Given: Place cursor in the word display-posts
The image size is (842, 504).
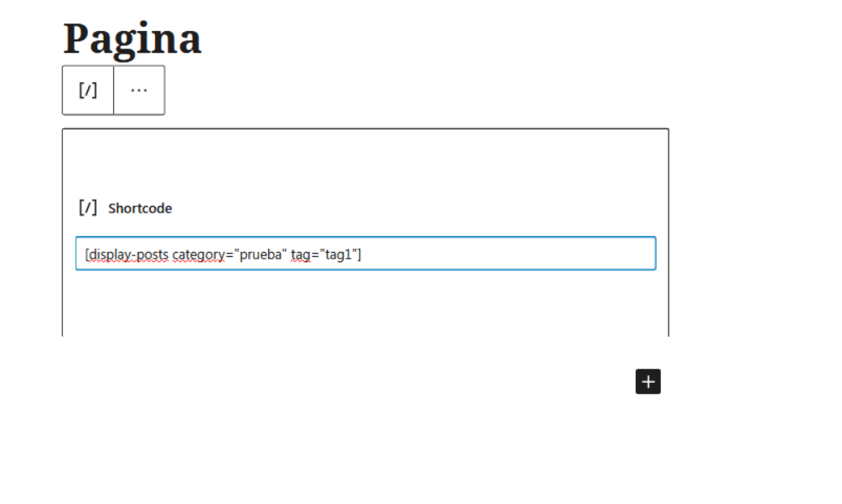Looking at the screenshot, I should click(x=129, y=255).
